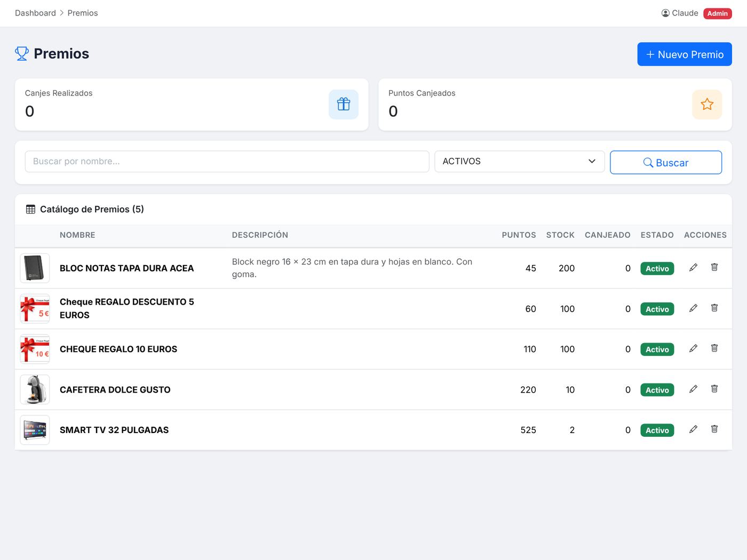The image size is (747, 560).
Task: Click the table icon beside Catálogo de Premios
Action: (x=30, y=210)
